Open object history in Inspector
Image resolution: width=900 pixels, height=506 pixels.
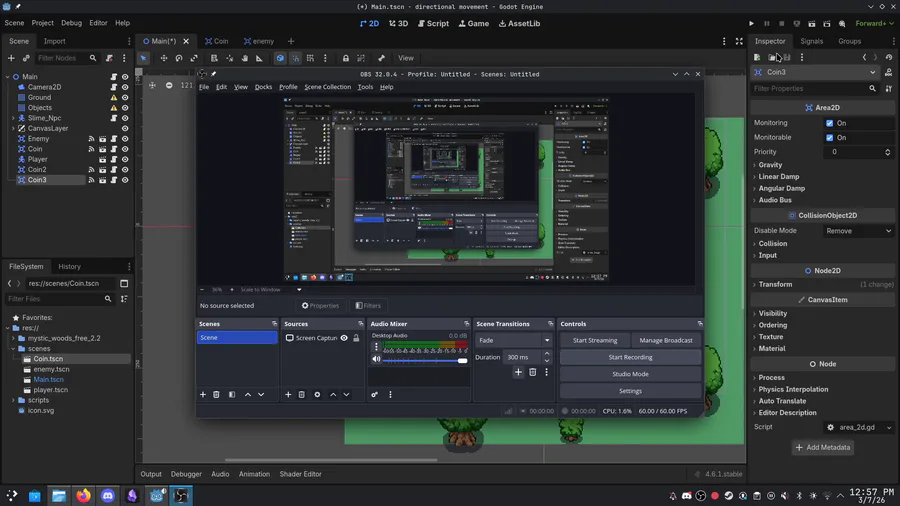coord(888,57)
